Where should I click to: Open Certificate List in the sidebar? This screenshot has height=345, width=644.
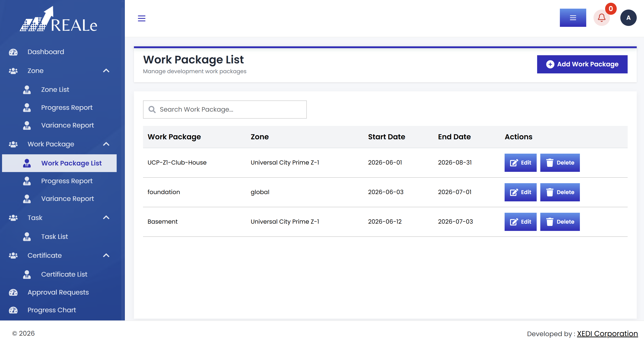(x=64, y=274)
